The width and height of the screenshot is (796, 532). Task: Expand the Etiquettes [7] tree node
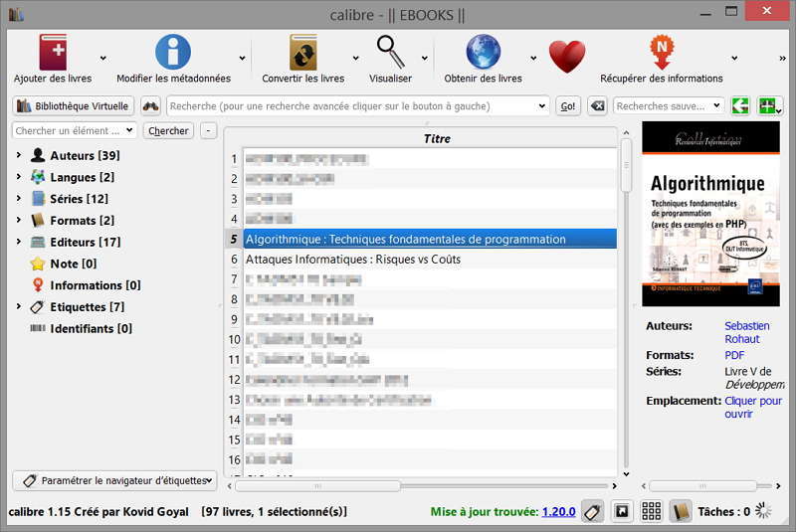tap(19, 306)
